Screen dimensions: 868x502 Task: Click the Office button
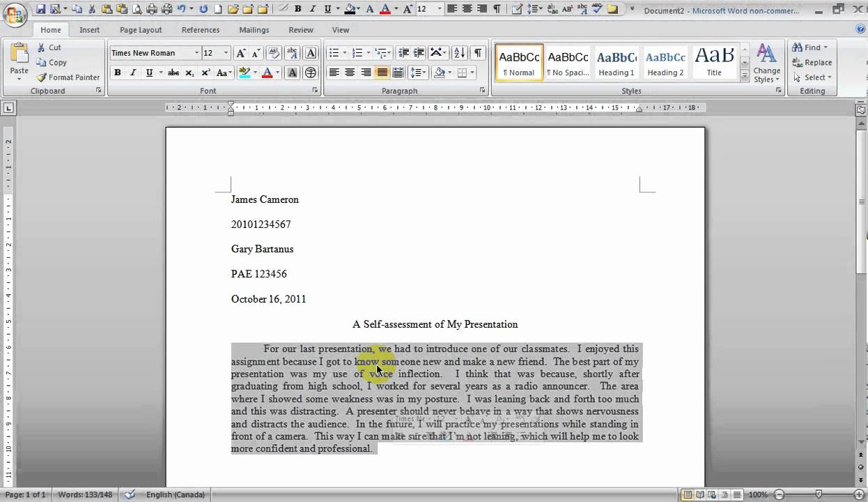[14, 14]
